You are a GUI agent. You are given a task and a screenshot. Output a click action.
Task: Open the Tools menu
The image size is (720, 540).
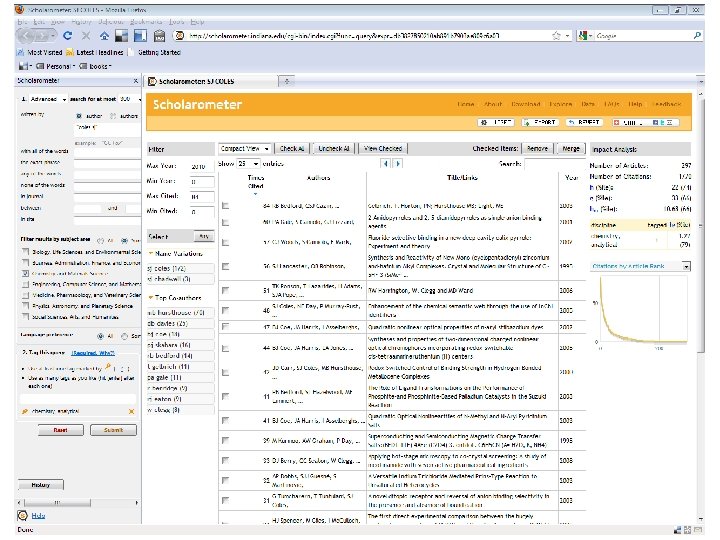pyautogui.click(x=176, y=22)
